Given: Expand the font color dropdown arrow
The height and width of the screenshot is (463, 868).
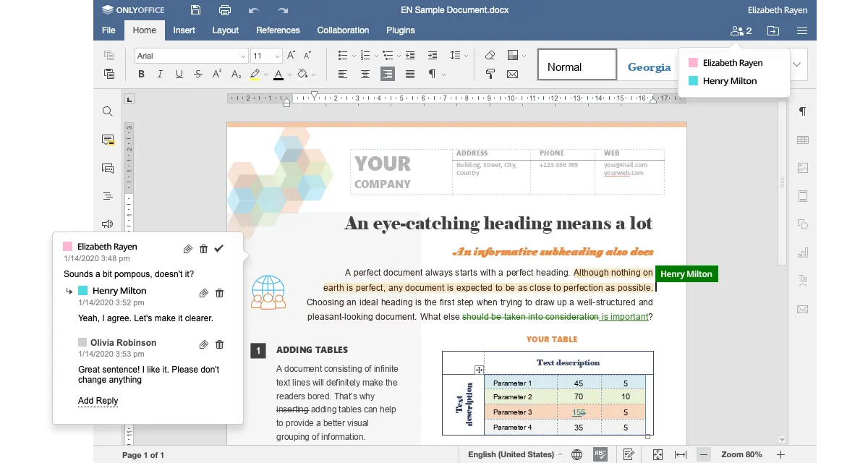Looking at the screenshot, I should click(x=289, y=74).
